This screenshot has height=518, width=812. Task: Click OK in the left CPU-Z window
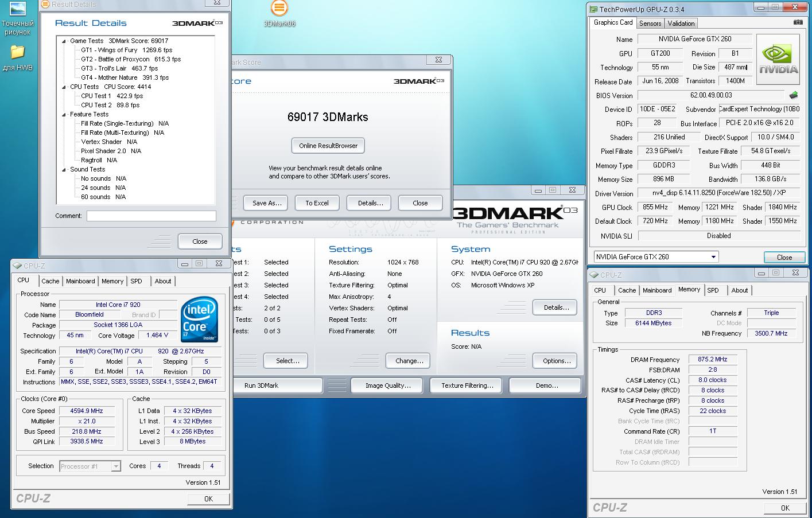pyautogui.click(x=208, y=499)
